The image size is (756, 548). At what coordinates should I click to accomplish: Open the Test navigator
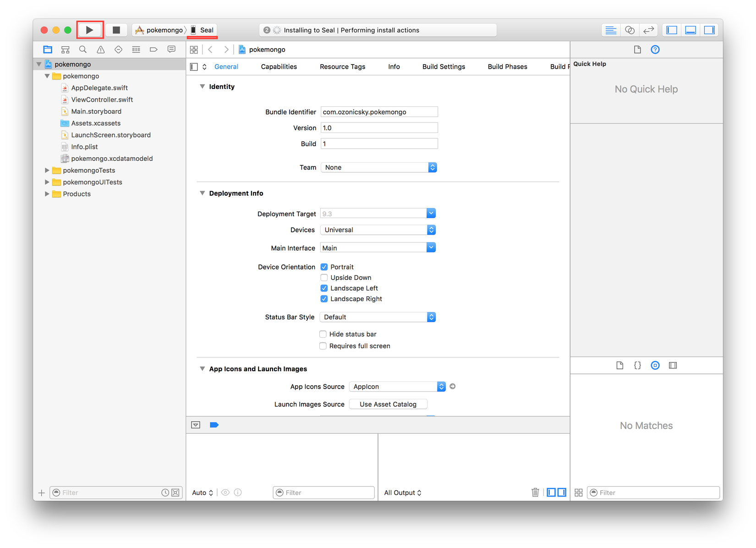click(x=118, y=49)
